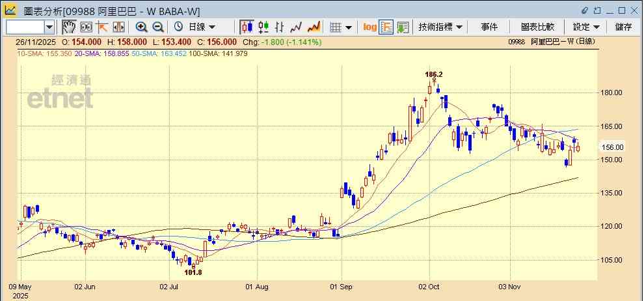This screenshot has height=301, width=644.
Task: Click the crosshair data viewer icon
Action: [86, 27]
